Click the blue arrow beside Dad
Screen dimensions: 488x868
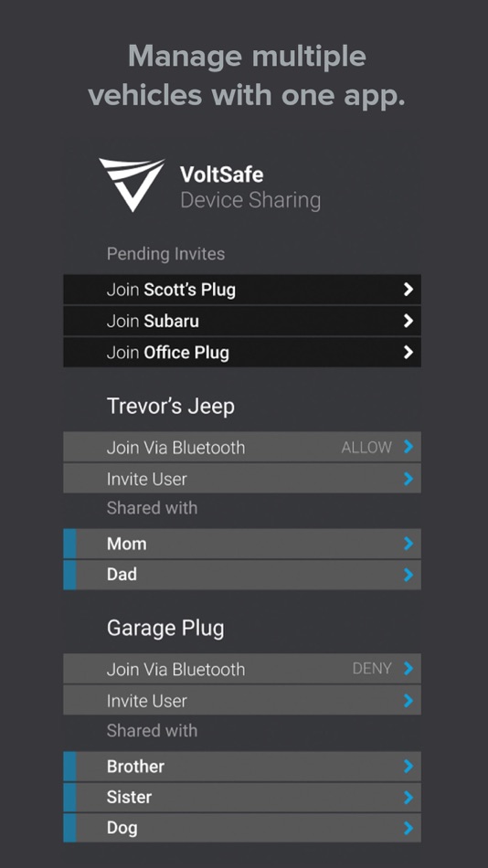(408, 575)
